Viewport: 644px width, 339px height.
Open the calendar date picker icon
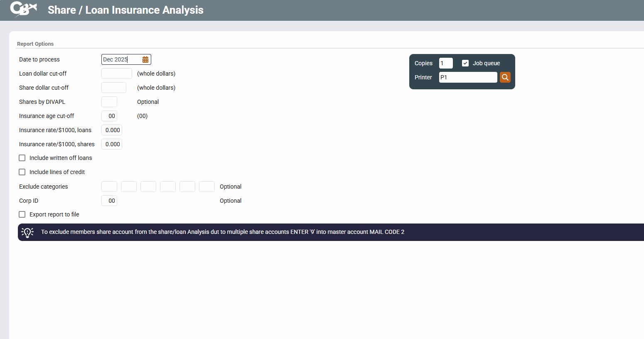(x=145, y=60)
